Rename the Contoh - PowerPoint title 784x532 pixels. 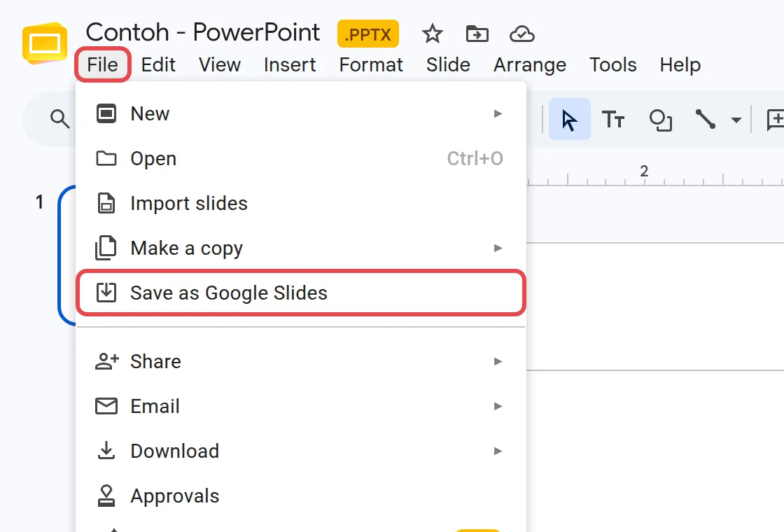(x=202, y=32)
